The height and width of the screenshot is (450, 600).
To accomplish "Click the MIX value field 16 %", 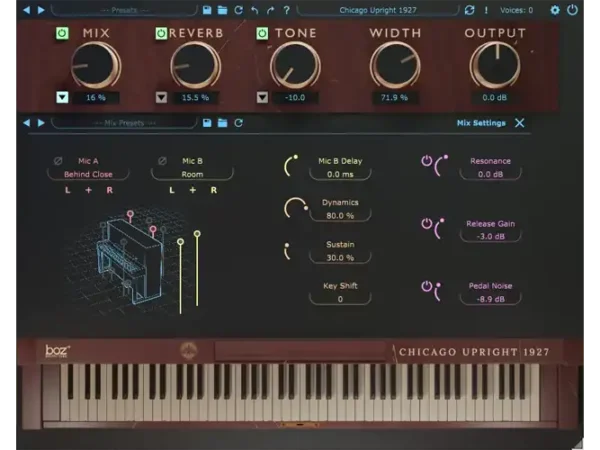I will pyautogui.click(x=96, y=98).
